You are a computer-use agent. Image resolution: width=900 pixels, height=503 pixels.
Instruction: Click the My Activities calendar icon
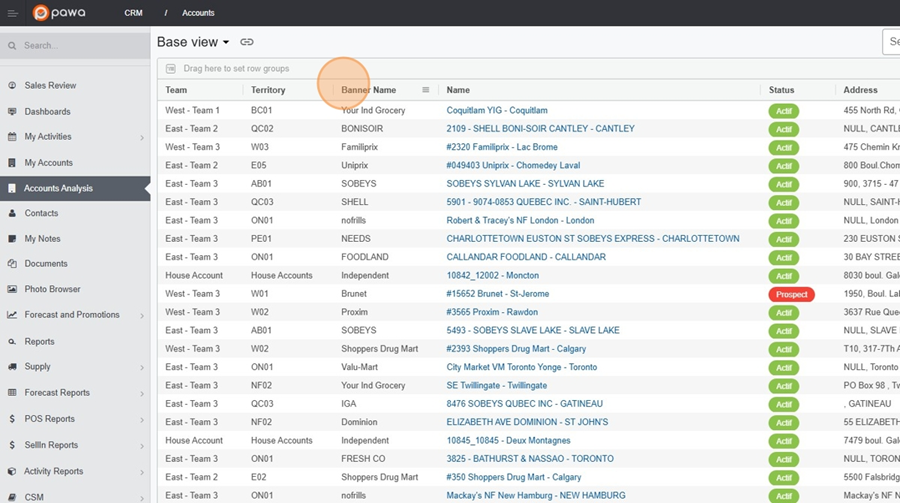point(12,137)
